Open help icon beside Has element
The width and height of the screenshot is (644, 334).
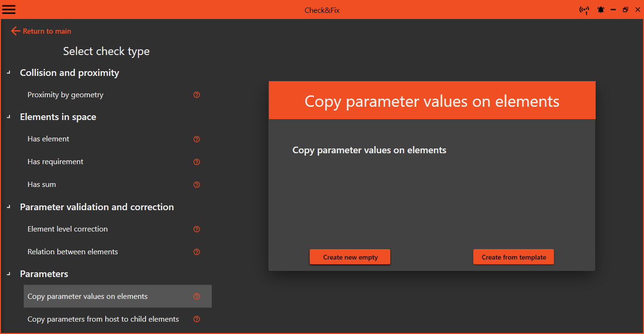point(197,139)
